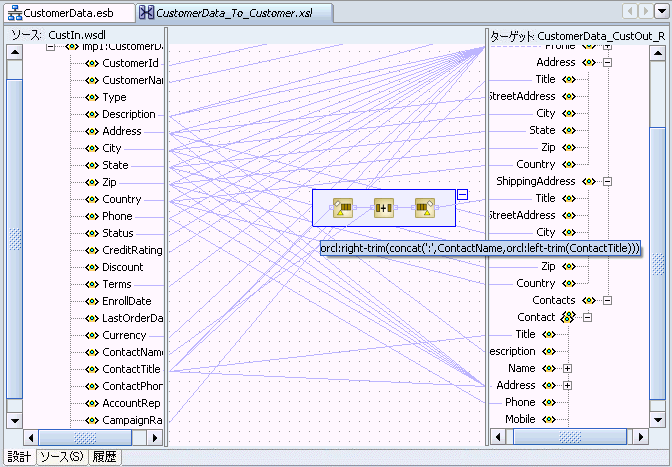Open the 履歴 history tab
672x467 pixels.
(x=104, y=457)
